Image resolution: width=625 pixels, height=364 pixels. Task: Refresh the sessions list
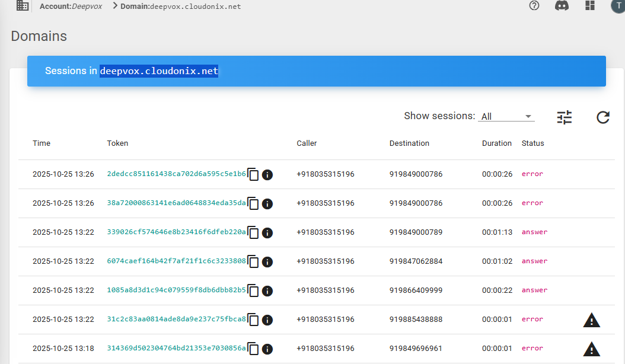click(x=603, y=117)
